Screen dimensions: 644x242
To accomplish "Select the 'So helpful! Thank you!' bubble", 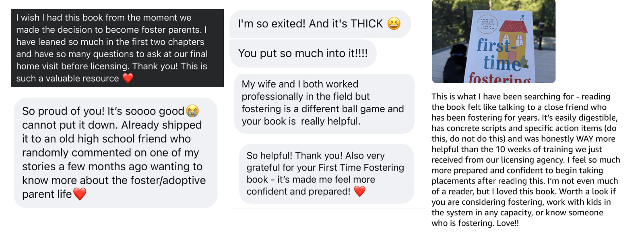I will (x=326, y=173).
